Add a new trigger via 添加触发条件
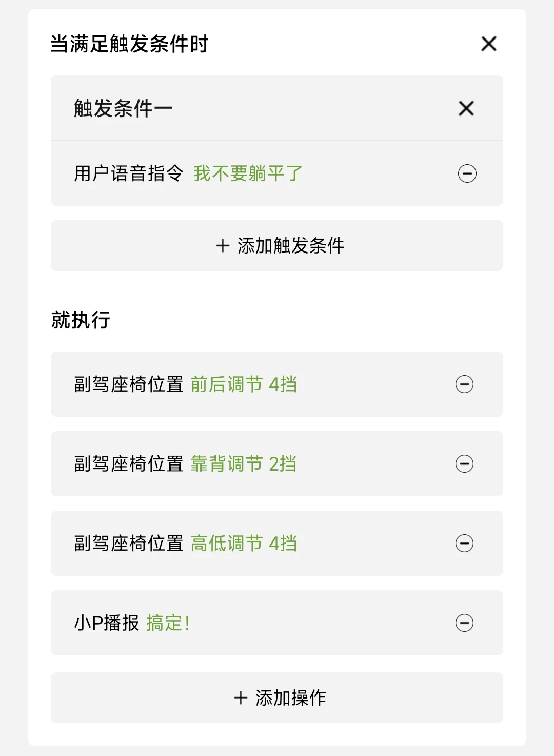The width and height of the screenshot is (554, 756). pyautogui.click(x=277, y=245)
